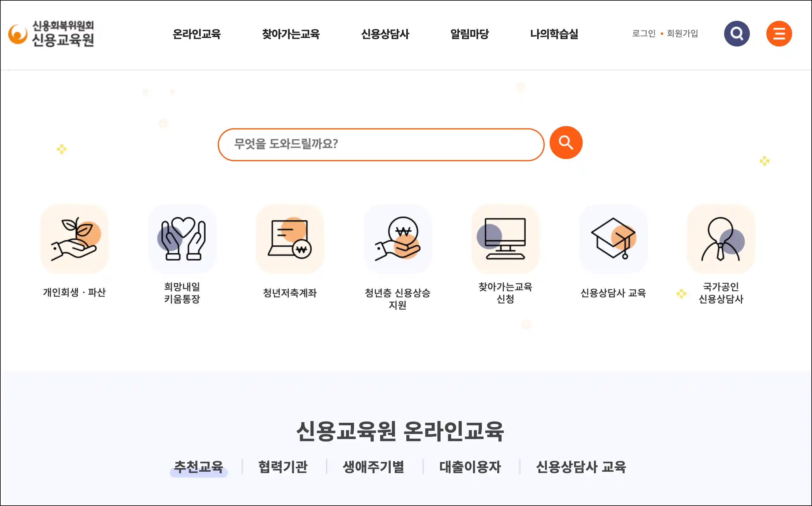Click the 회원가입 link
The height and width of the screenshot is (506, 812).
tap(682, 33)
